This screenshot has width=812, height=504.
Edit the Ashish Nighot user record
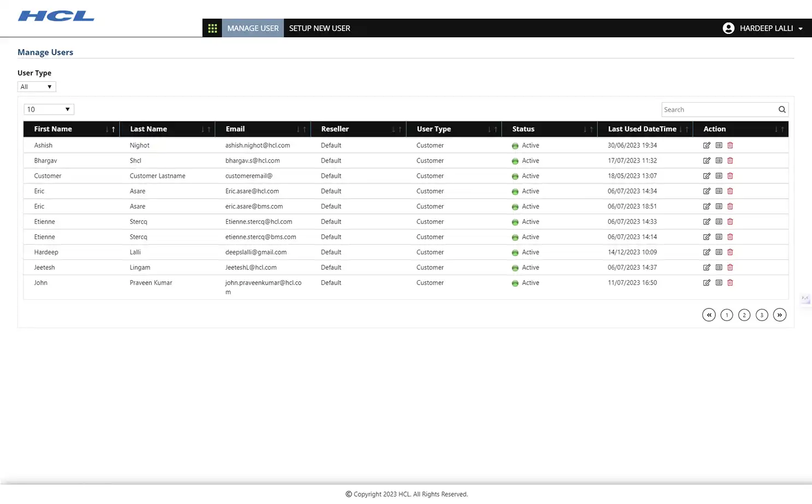(707, 145)
